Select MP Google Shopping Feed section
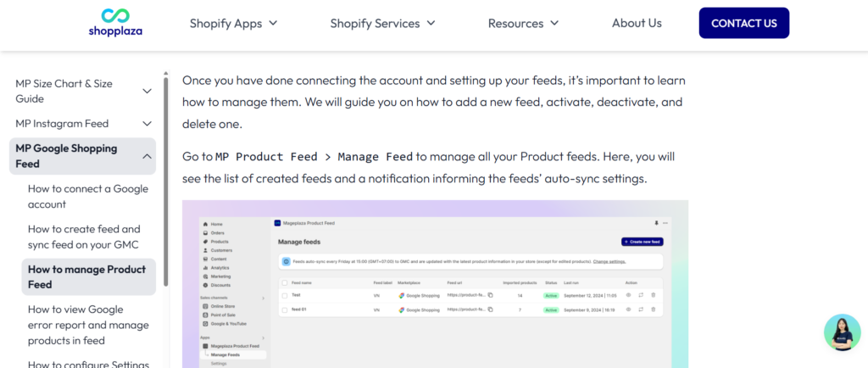The image size is (868, 368). point(82,156)
